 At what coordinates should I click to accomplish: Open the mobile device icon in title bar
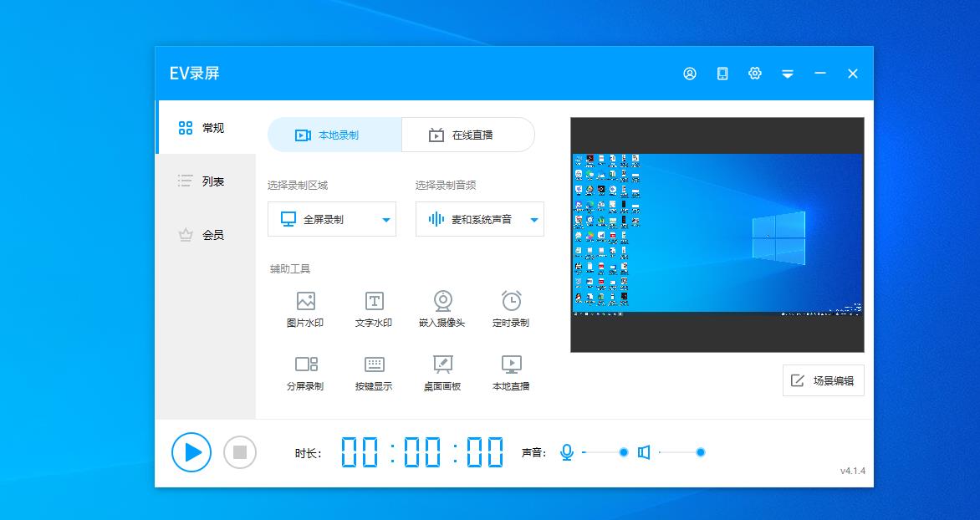point(722,74)
